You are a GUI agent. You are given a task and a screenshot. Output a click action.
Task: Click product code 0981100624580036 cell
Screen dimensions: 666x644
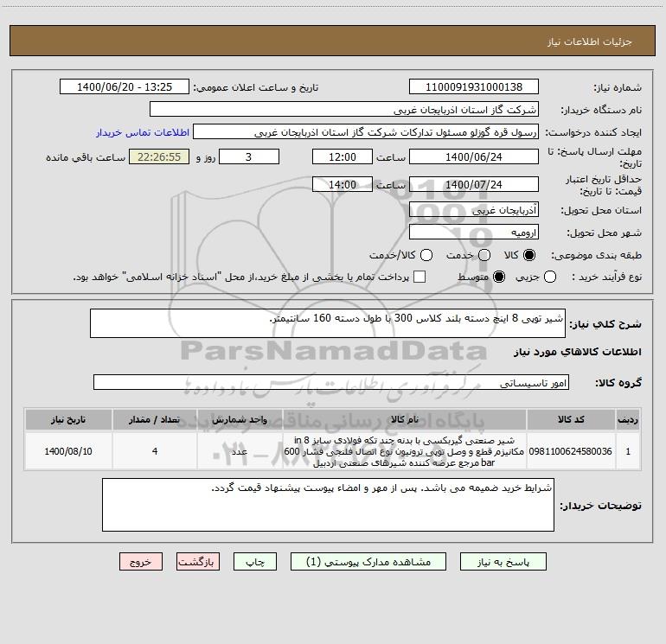(x=571, y=451)
